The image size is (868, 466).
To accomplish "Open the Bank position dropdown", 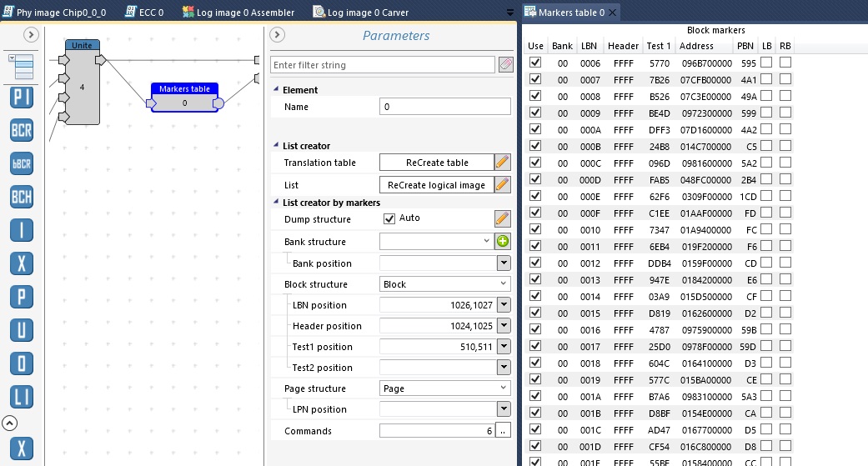I will [503, 263].
